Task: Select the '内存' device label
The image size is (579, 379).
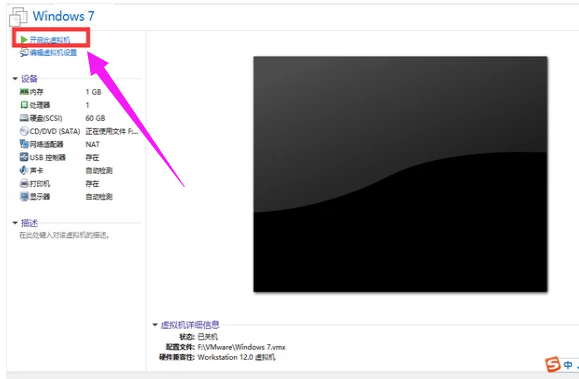Action: pyautogui.click(x=37, y=92)
